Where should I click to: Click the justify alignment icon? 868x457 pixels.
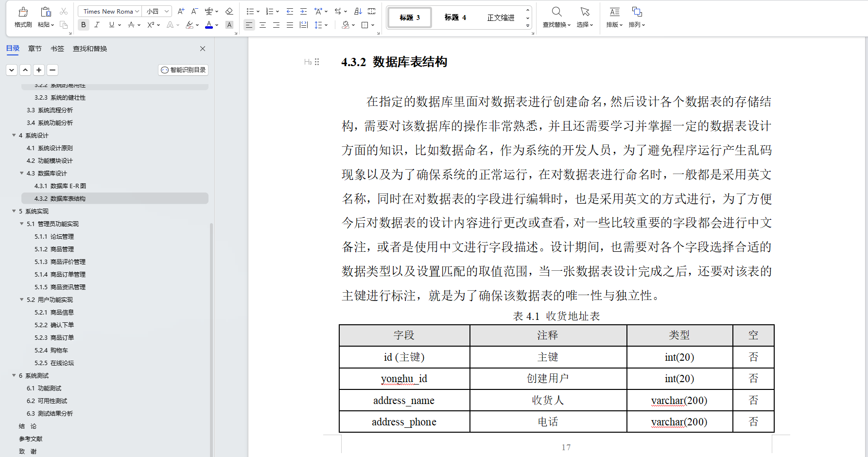tap(290, 25)
